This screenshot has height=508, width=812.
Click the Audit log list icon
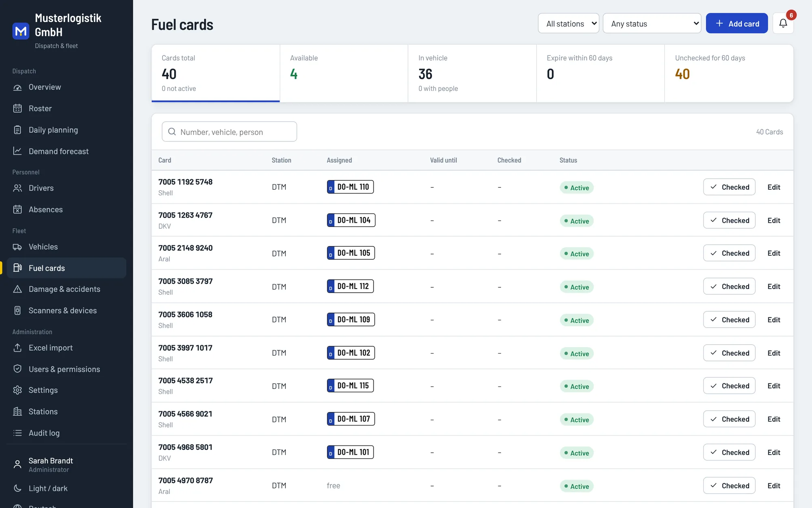click(17, 433)
